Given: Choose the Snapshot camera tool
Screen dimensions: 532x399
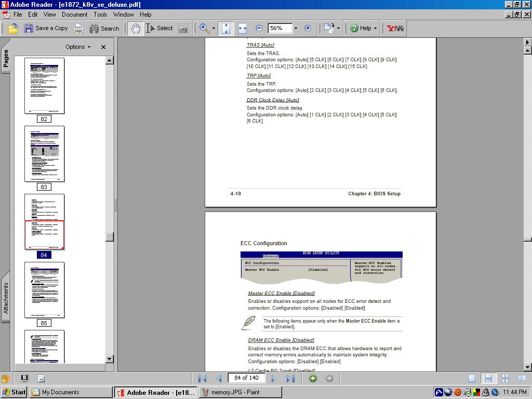Looking at the screenshot, I should 183,29.
